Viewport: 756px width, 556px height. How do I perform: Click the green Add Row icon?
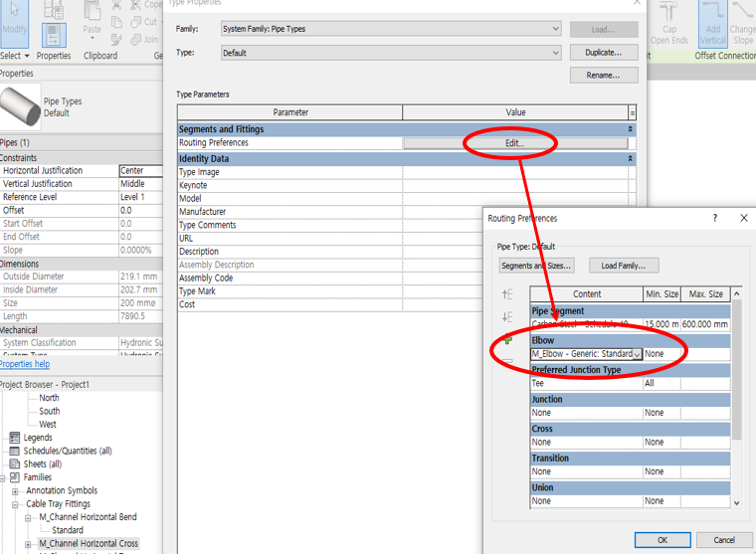(507, 339)
